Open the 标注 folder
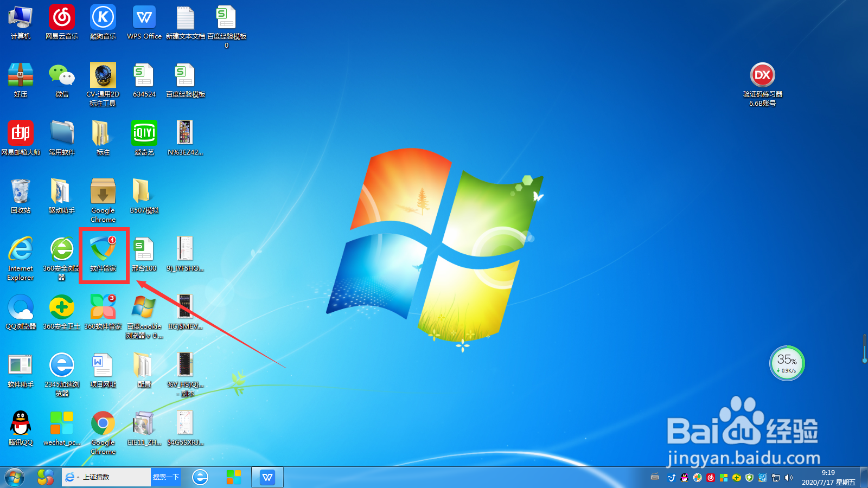 [103, 139]
